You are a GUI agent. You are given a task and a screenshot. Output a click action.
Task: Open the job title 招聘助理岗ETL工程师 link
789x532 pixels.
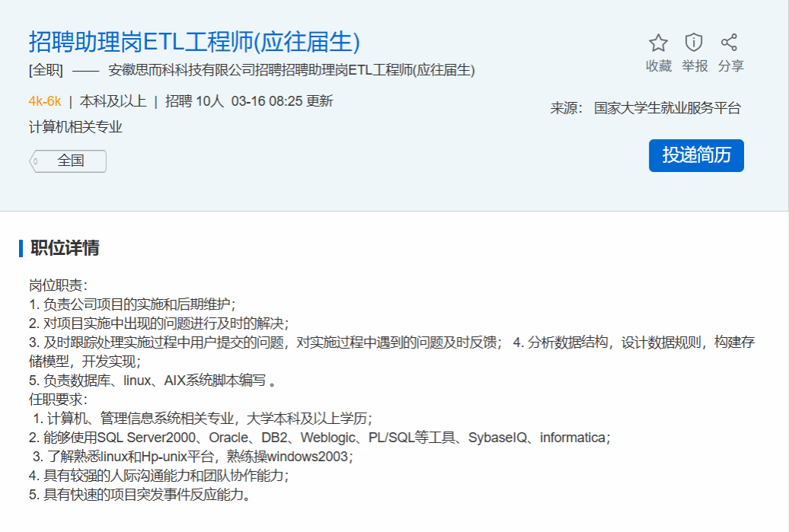(x=194, y=41)
